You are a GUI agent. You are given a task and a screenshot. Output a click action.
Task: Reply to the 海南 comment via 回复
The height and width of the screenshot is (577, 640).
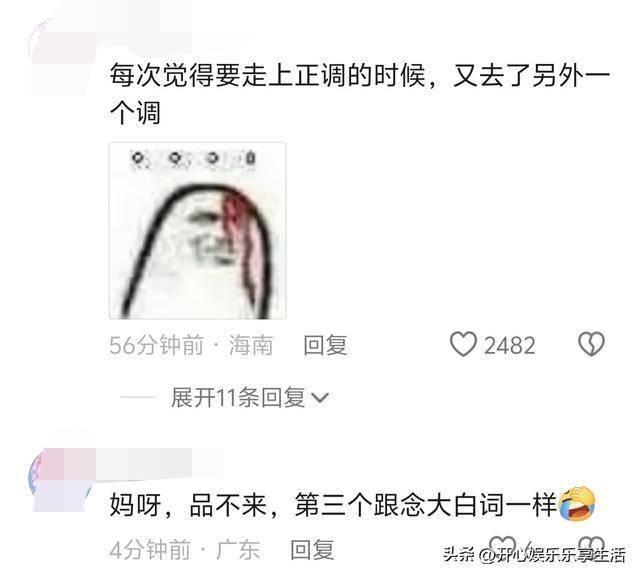(325, 345)
